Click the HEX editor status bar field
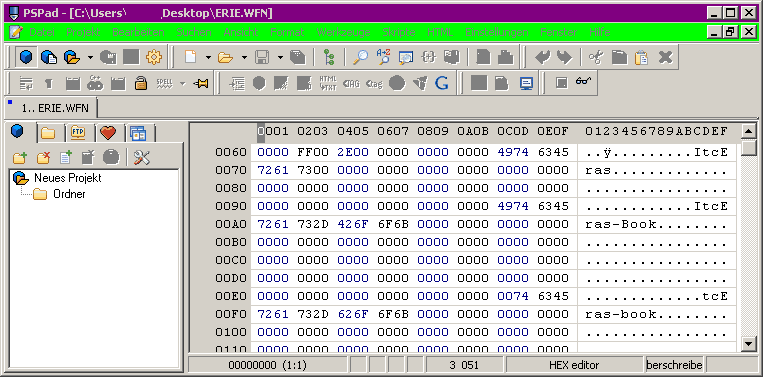This screenshot has width=763, height=377. coord(574,365)
